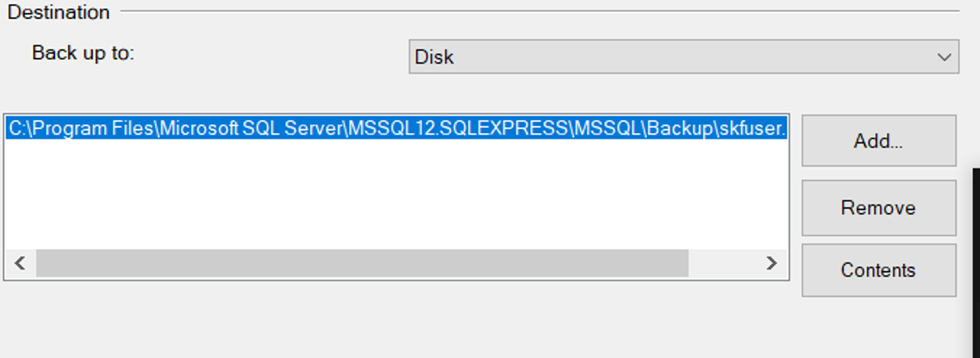Click the left scroll arrow of the list
The height and width of the screenshot is (358, 980).
coord(20,263)
